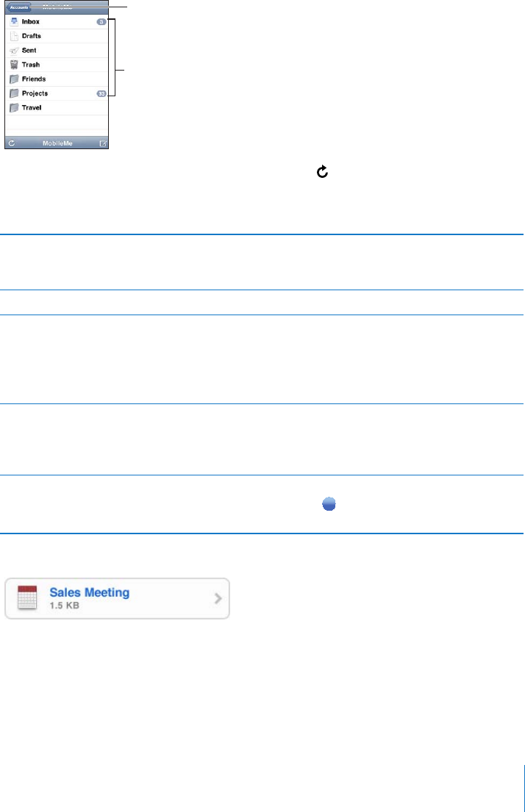Image resolution: width=525 pixels, height=812 pixels.
Task: Tap the refresh icon in mail toolbar
Action: tap(12, 143)
